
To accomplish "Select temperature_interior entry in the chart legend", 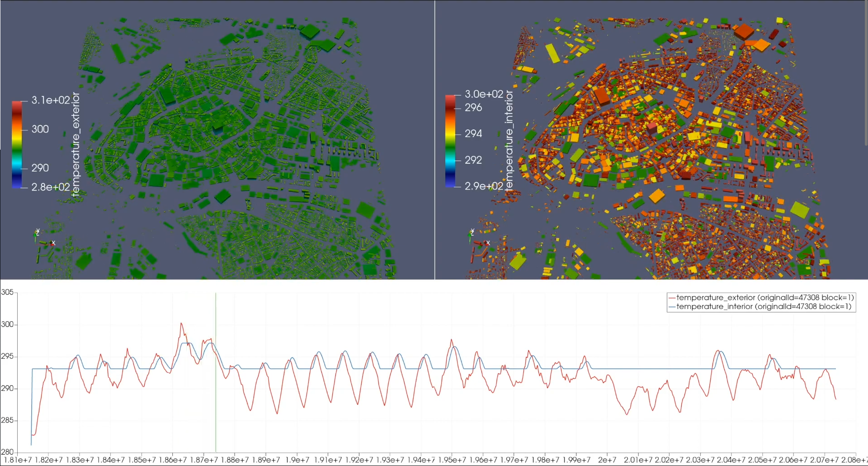I will click(x=760, y=307).
